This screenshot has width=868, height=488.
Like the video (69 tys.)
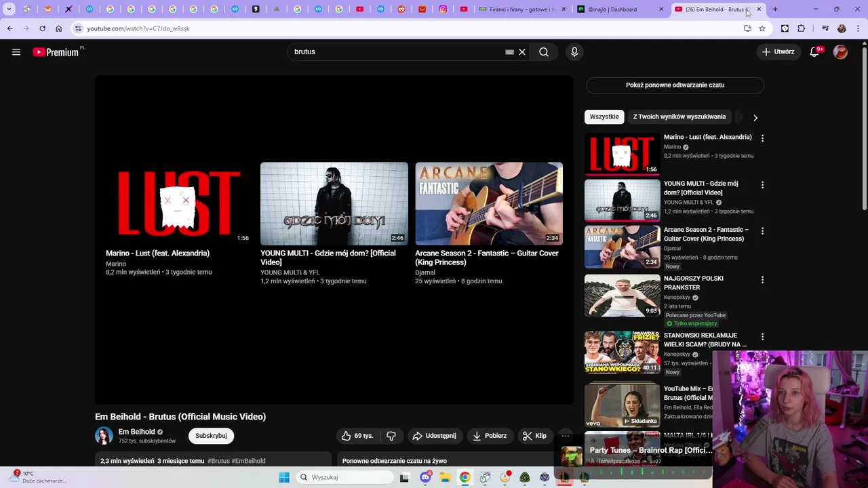click(x=357, y=436)
